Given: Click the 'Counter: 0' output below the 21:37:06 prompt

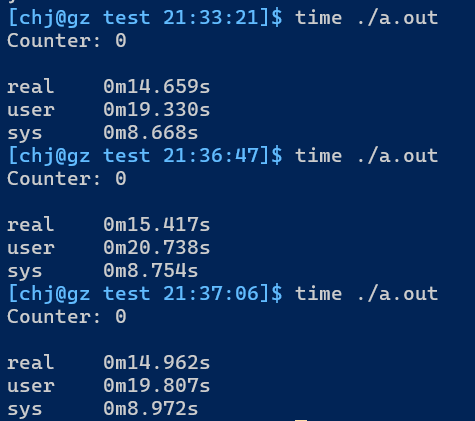Looking at the screenshot, I should (x=67, y=316).
